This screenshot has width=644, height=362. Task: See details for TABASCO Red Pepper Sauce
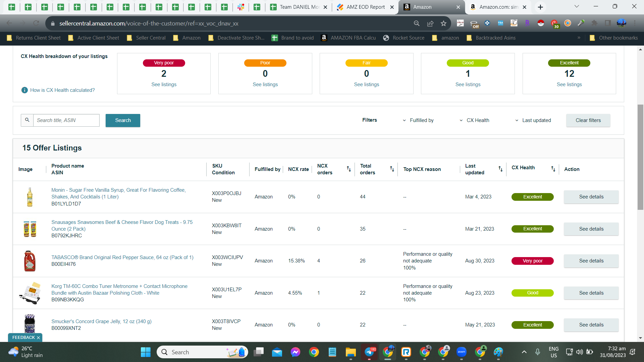coord(591,261)
